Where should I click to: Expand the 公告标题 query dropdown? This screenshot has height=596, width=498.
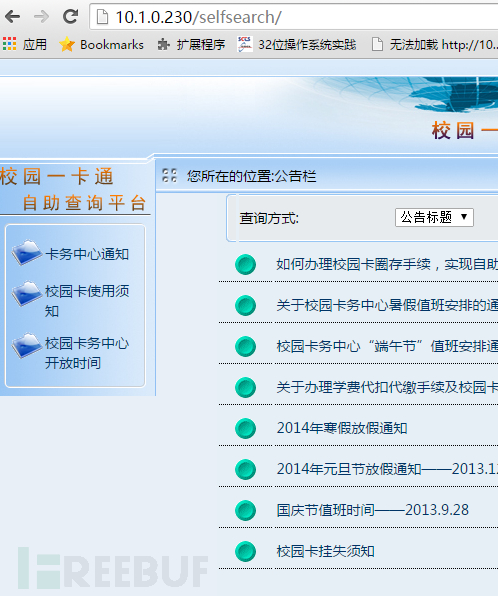click(x=434, y=217)
